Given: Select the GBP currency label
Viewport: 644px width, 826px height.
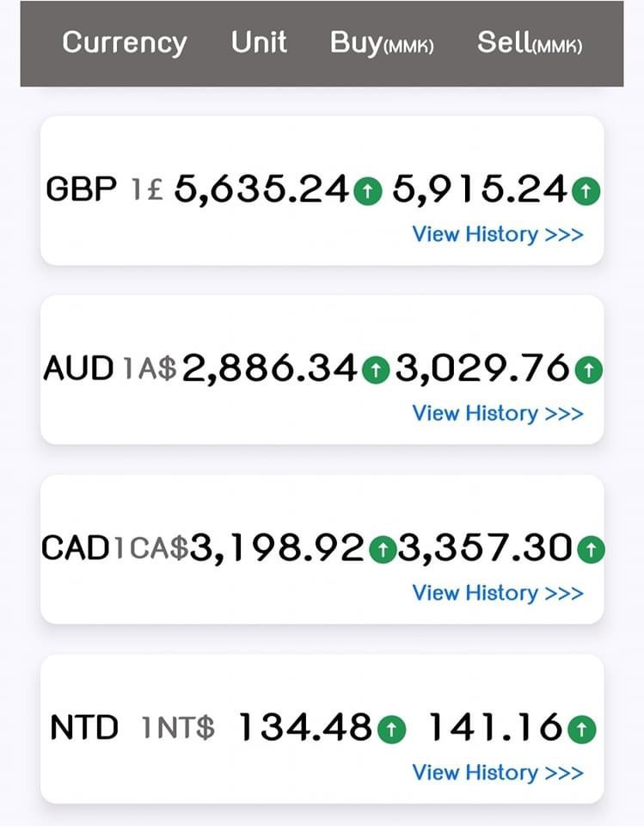Looking at the screenshot, I should (x=81, y=189).
